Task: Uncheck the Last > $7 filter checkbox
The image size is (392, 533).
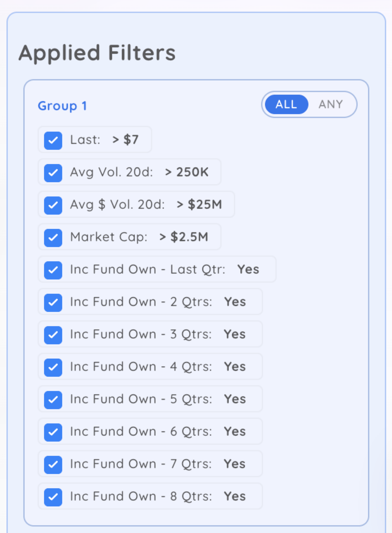Action: point(53,140)
